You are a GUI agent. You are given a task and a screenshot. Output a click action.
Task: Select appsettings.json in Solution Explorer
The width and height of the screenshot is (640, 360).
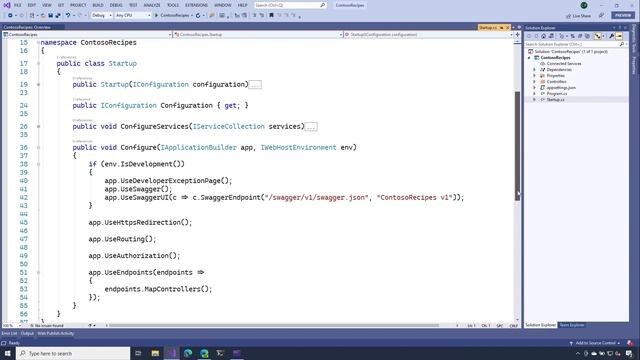(x=561, y=88)
